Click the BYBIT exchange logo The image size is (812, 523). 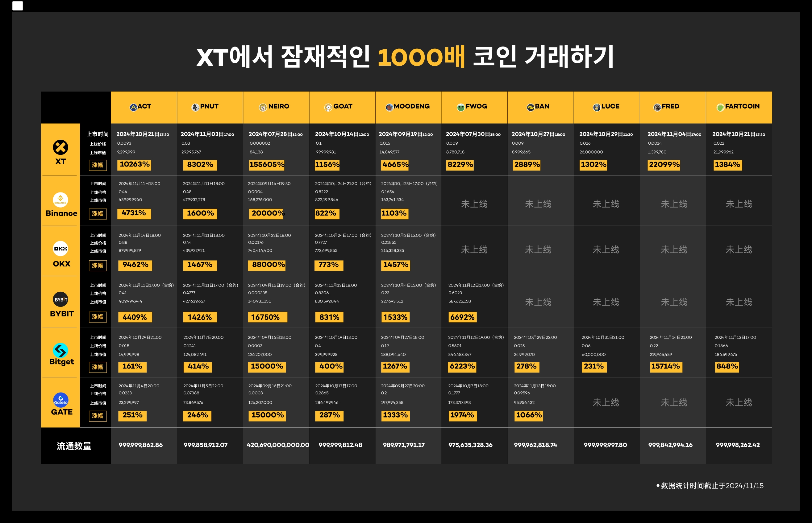click(x=60, y=299)
